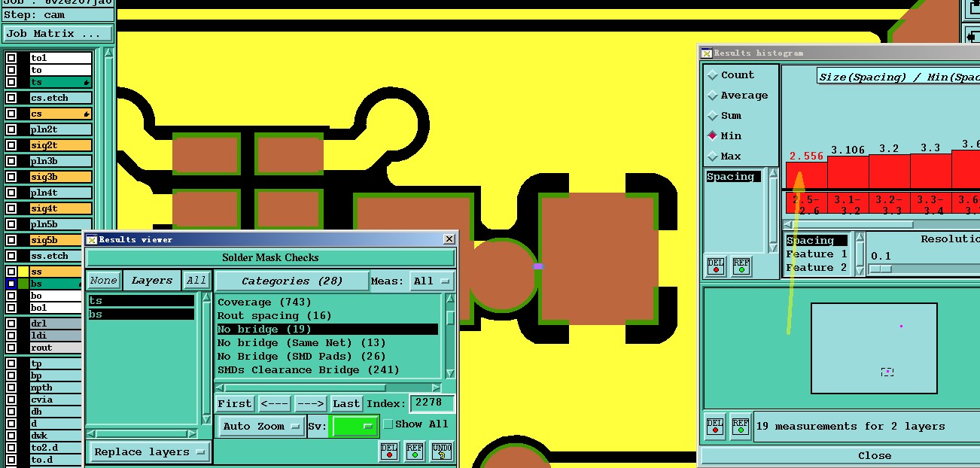This screenshot has height=468, width=980.
Task: Toggle the ss layer display box
Action: point(11,272)
